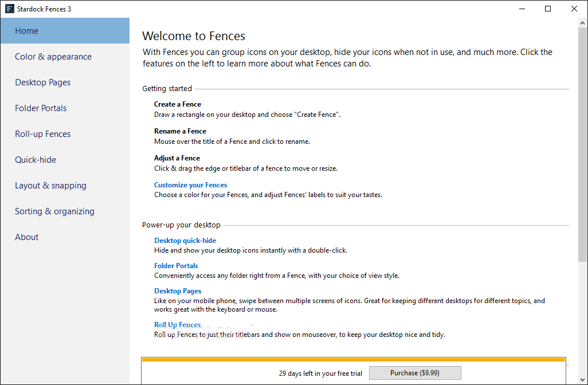Click the Stardock Fences app icon in title bar
The width and height of the screenshot is (588, 385).
(x=9, y=9)
